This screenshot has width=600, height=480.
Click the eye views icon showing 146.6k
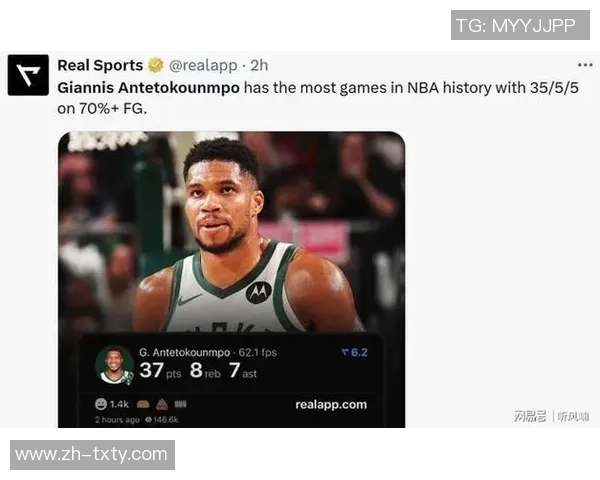(148, 420)
